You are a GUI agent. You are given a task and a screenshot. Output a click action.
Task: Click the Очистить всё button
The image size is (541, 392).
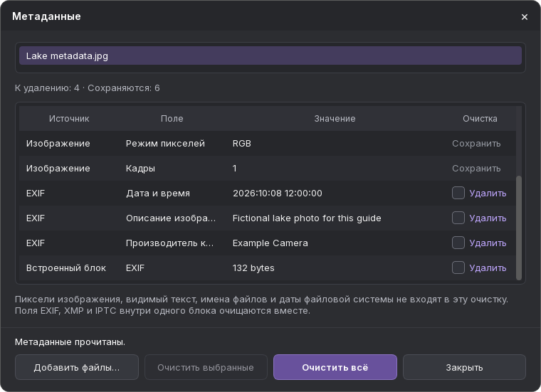[x=335, y=367]
